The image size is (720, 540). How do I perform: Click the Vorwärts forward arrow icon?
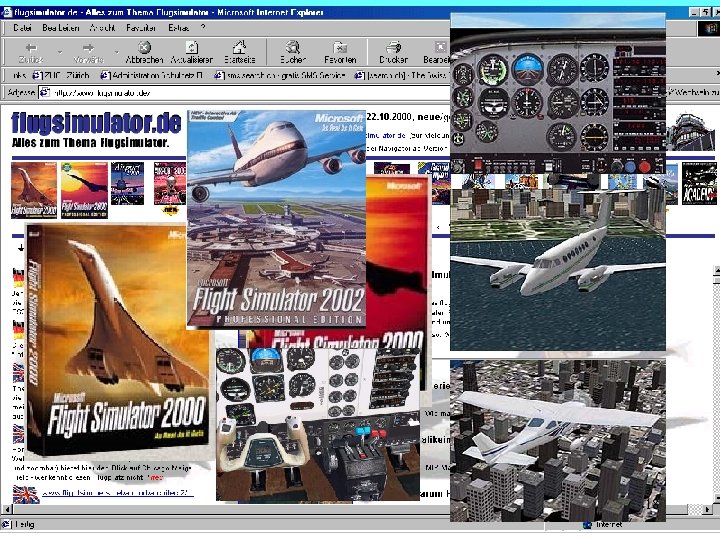pyautogui.click(x=88, y=47)
